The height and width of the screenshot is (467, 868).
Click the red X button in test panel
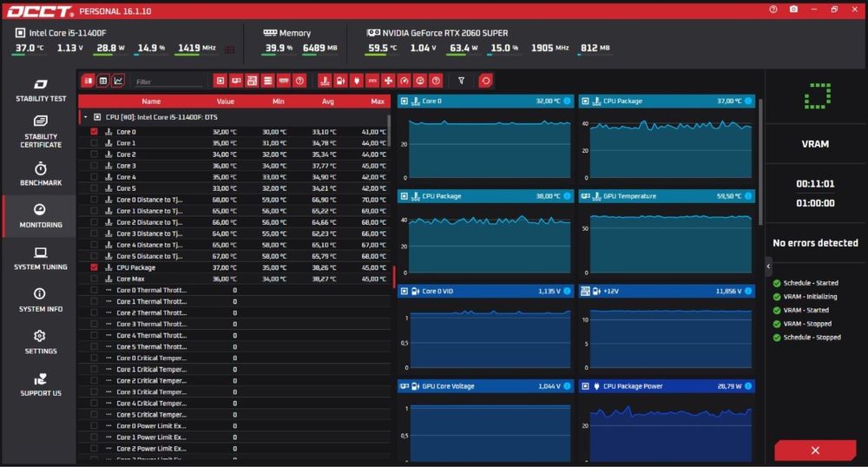click(x=815, y=451)
